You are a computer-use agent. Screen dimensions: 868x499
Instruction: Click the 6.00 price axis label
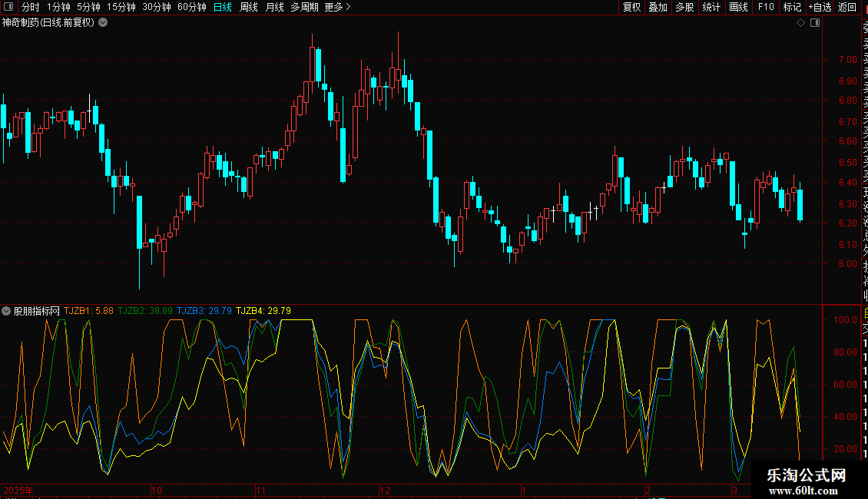tap(847, 264)
